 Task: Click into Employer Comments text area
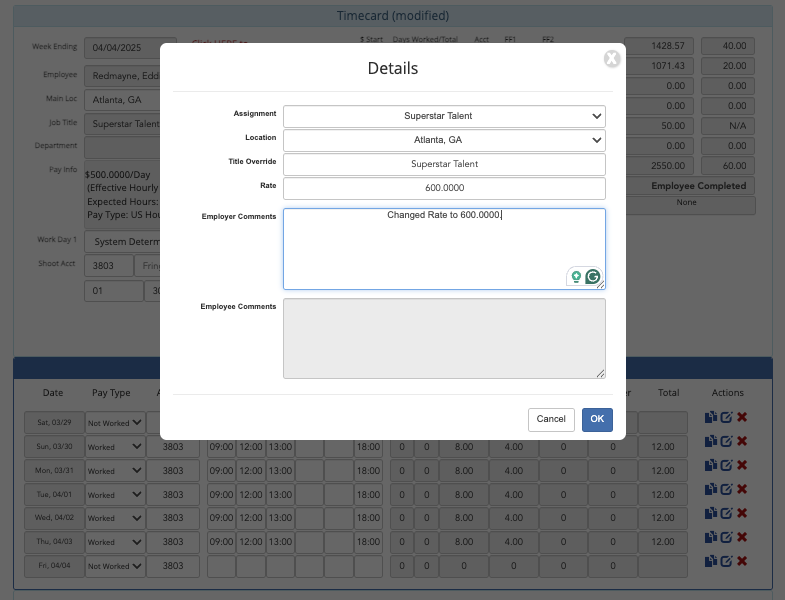(444, 249)
